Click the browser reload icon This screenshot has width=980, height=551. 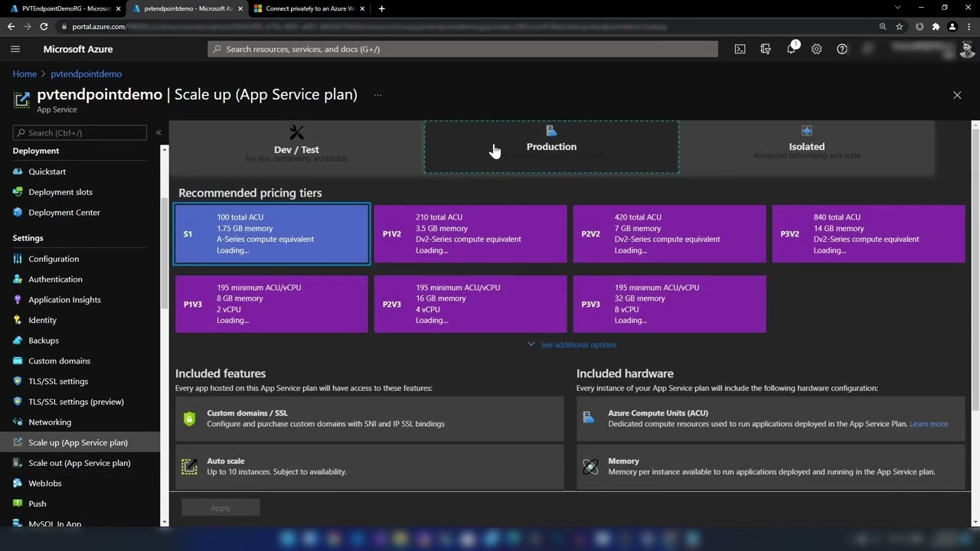(x=44, y=26)
